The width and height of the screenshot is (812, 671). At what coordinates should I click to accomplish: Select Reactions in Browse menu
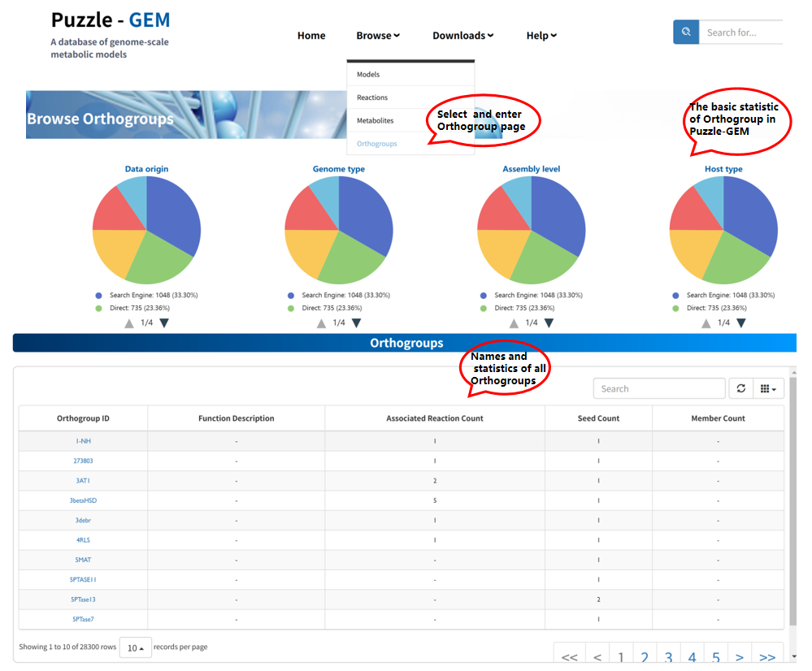coord(372,97)
